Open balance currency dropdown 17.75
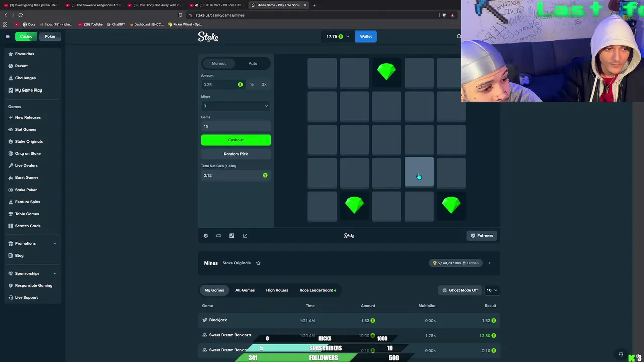The width and height of the screenshot is (644, 362). pyautogui.click(x=337, y=36)
